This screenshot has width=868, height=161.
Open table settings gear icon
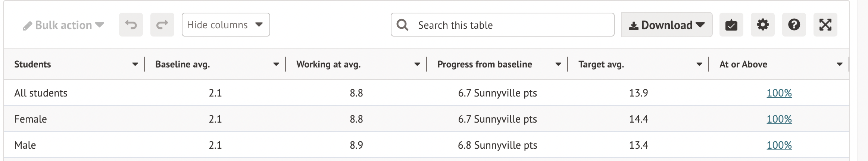pyautogui.click(x=762, y=25)
